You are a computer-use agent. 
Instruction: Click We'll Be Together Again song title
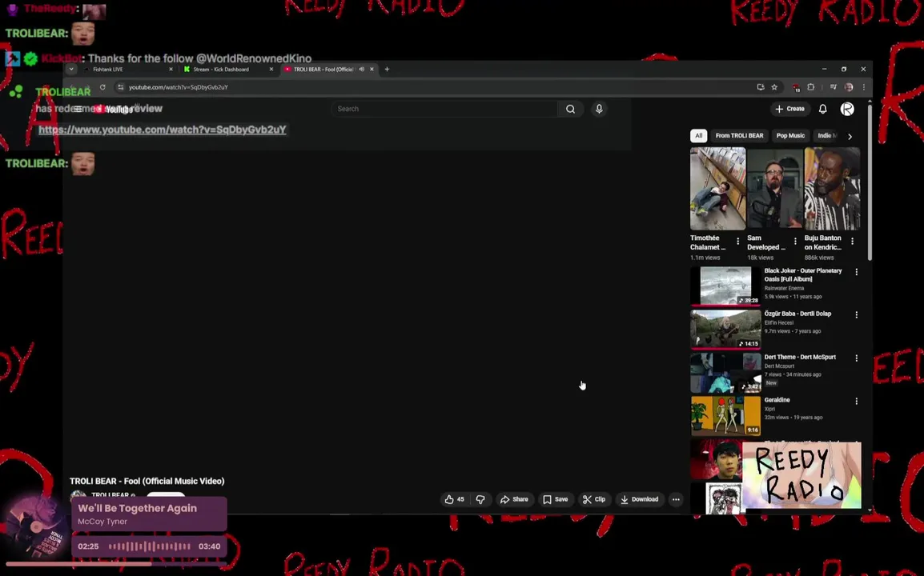pos(137,508)
